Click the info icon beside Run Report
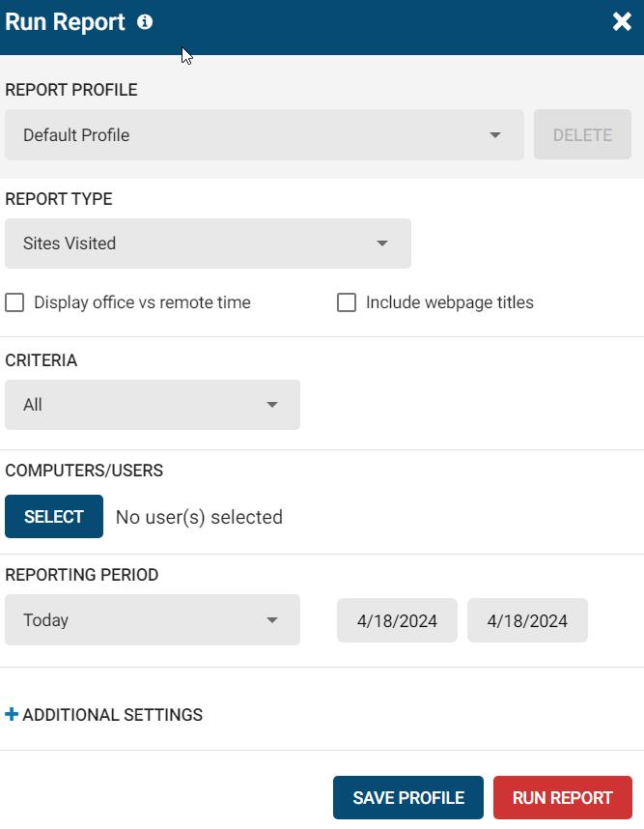644x829 pixels. [145, 22]
